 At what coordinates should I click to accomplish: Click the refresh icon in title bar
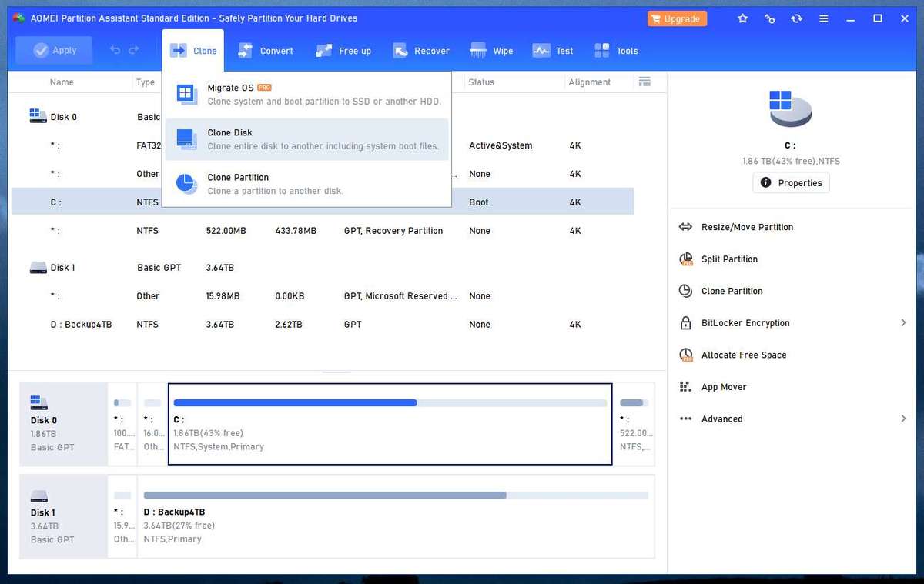(x=797, y=18)
